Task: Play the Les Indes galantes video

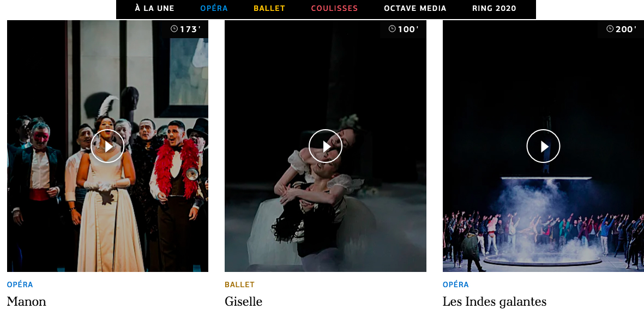Action: 543,146
